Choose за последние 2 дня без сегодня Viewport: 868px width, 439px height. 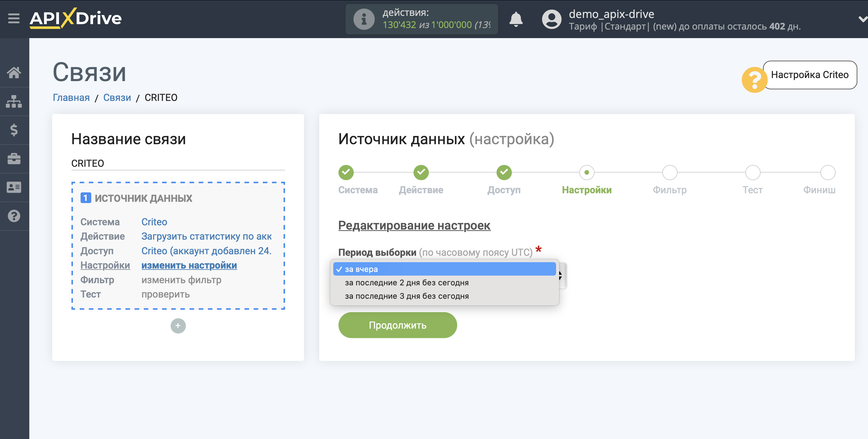coord(444,283)
